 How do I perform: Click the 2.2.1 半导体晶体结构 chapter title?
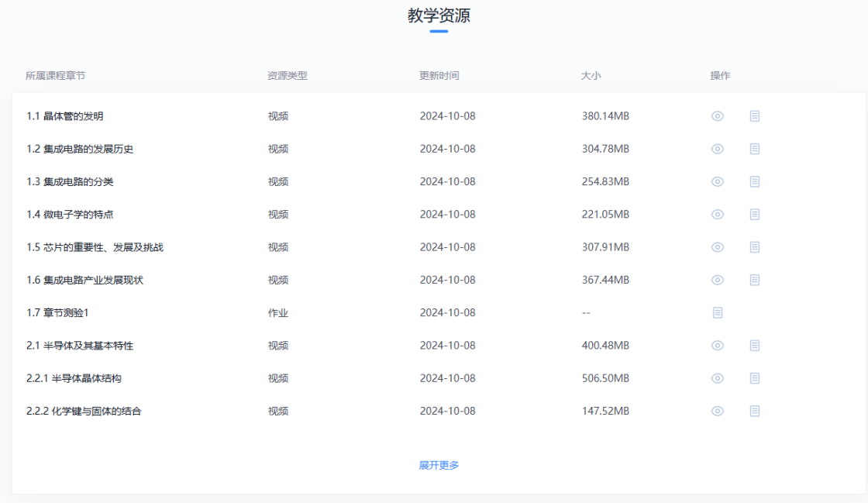click(74, 378)
